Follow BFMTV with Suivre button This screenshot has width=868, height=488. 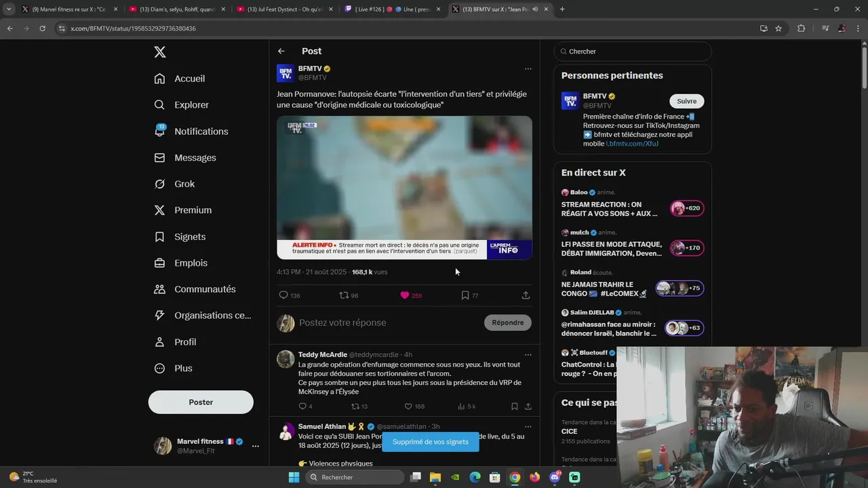point(687,101)
